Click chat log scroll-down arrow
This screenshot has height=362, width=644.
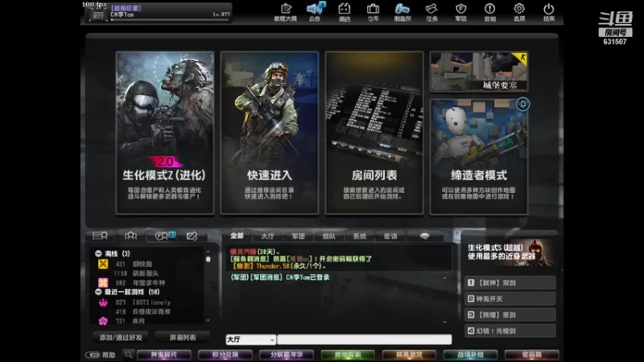click(445, 323)
